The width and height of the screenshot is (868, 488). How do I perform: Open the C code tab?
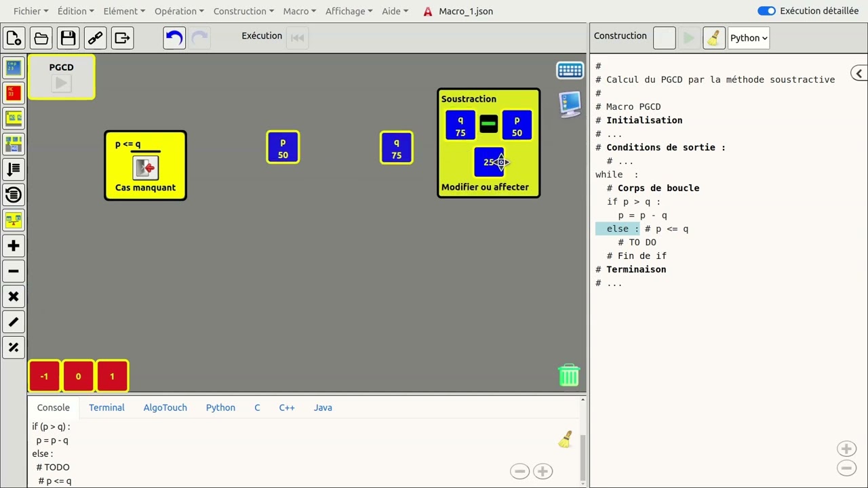pos(257,407)
